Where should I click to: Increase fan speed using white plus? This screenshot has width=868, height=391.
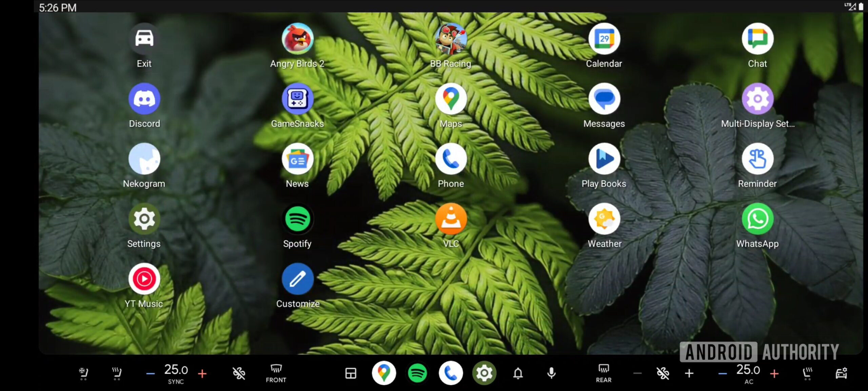point(689,373)
